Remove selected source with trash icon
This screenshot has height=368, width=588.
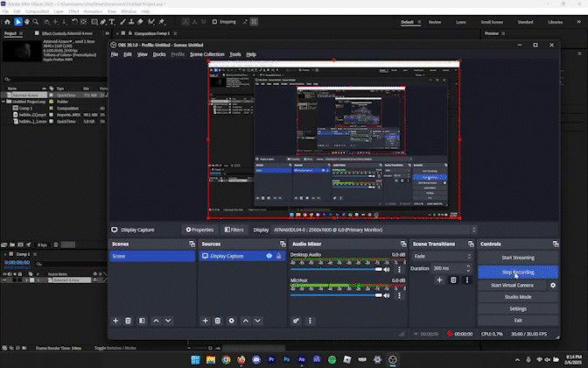click(218, 321)
